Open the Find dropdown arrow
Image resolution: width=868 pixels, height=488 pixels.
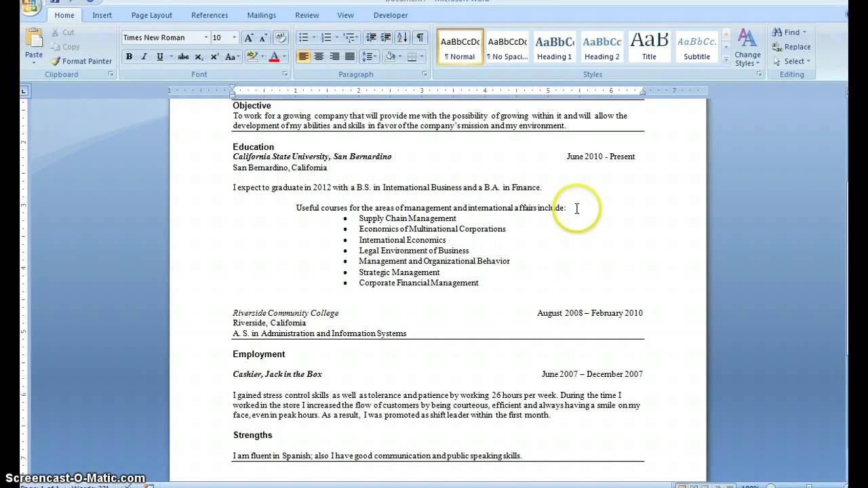tap(804, 33)
